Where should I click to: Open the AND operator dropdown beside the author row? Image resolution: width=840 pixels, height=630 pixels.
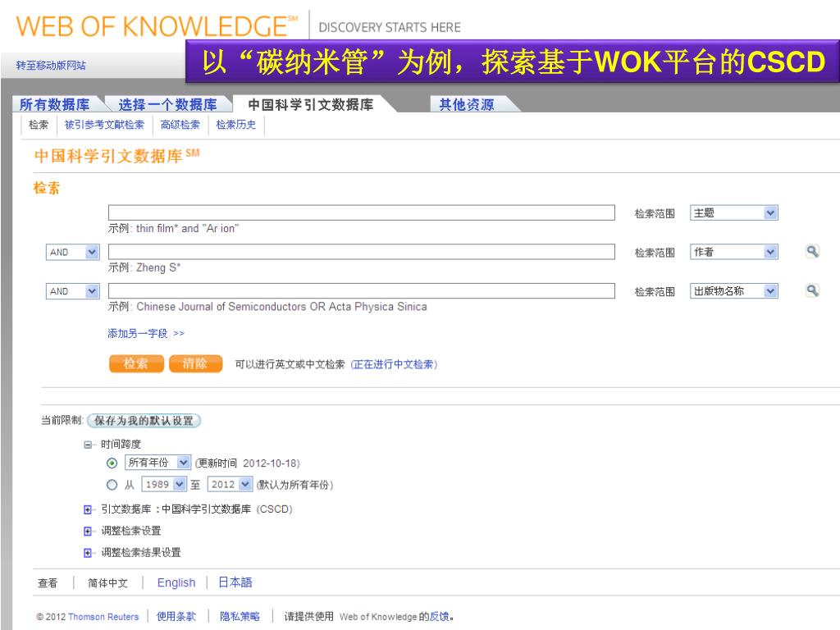73,252
